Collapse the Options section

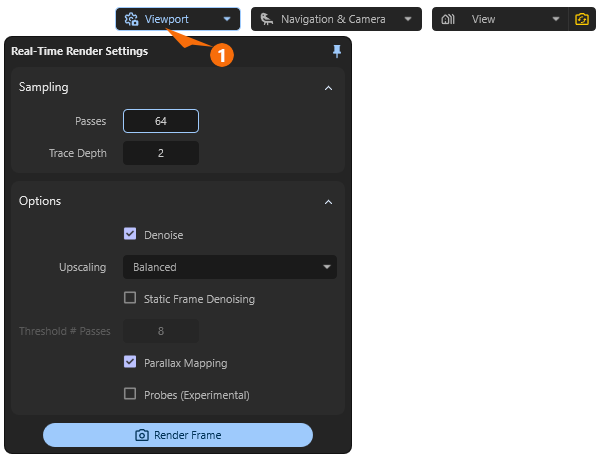[x=328, y=202]
